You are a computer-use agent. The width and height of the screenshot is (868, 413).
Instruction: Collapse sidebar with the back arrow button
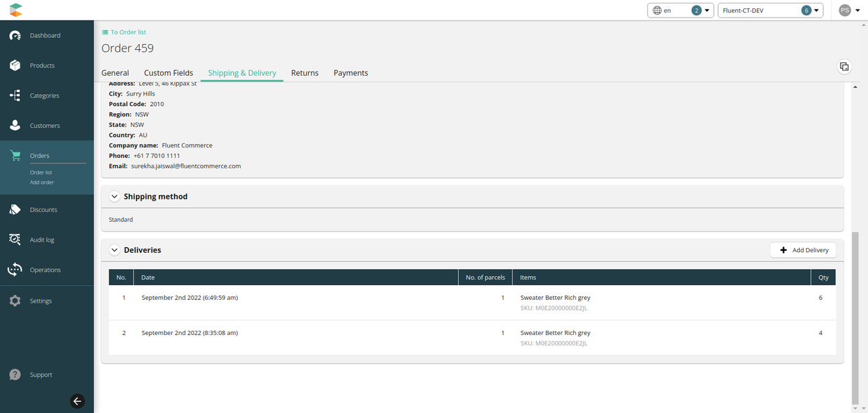click(x=77, y=401)
